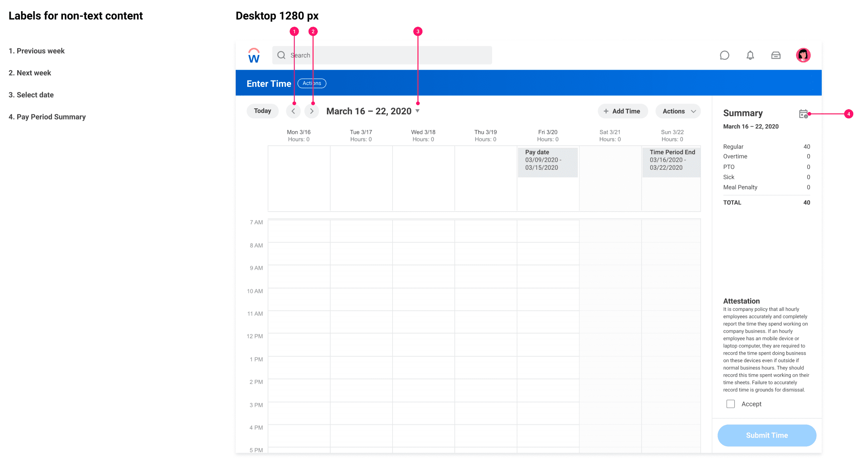Open Pay Period Summary calendar icon
This screenshot has height=467, width=868.
tap(803, 114)
